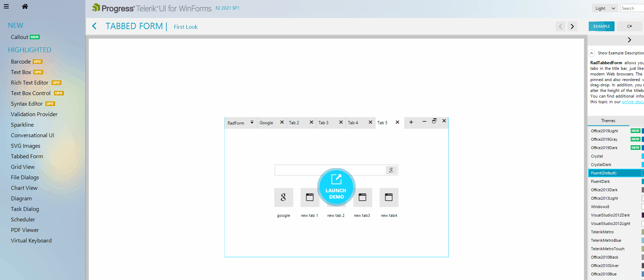
Task: Click the chevron below the C# tab
Action: [629, 40]
